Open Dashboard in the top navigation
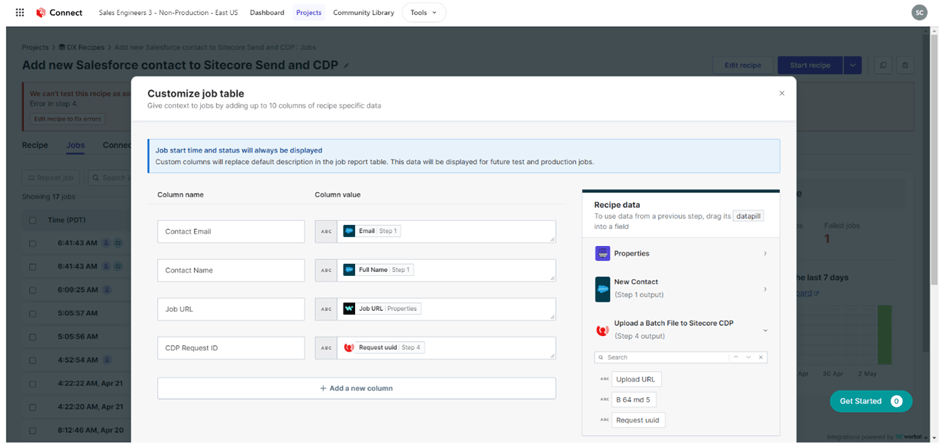The width and height of the screenshot is (944, 447). 267,13
